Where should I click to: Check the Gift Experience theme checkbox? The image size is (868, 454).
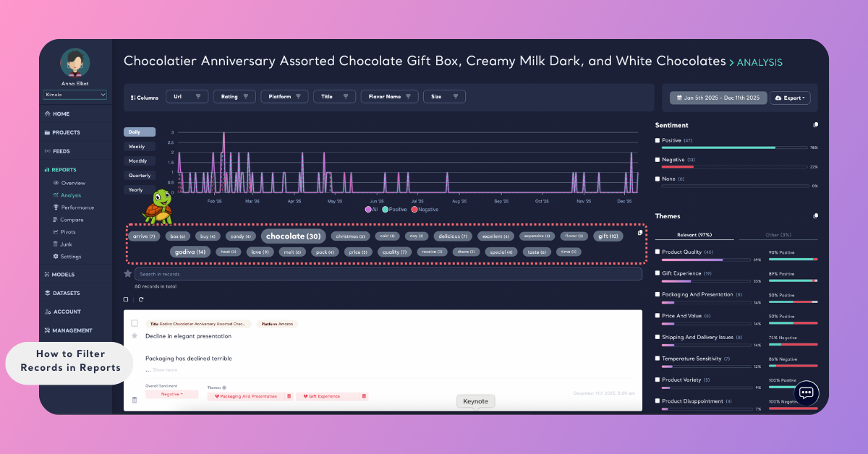tap(658, 273)
